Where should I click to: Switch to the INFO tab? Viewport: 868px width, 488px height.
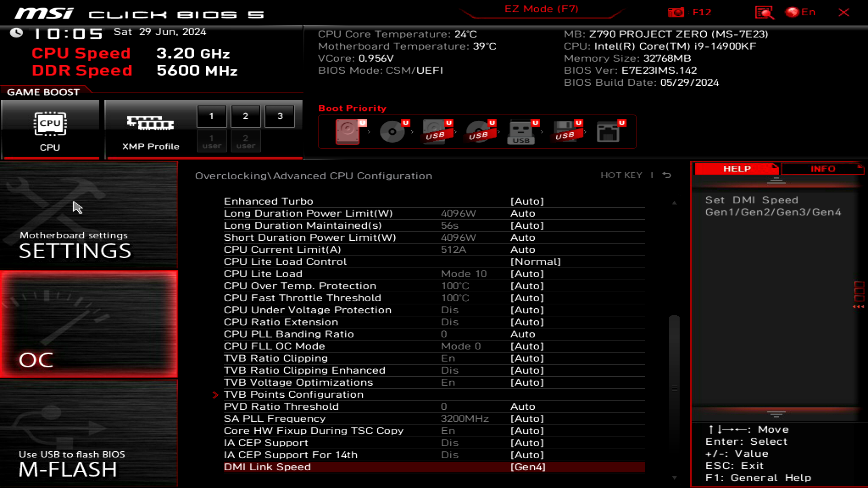pyautogui.click(x=822, y=169)
